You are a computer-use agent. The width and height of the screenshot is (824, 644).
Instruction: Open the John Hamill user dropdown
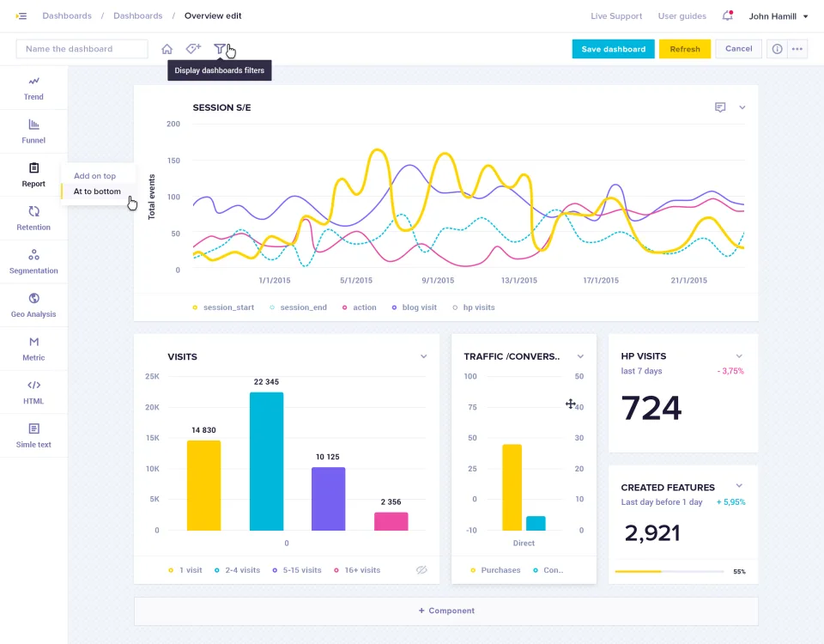(779, 16)
